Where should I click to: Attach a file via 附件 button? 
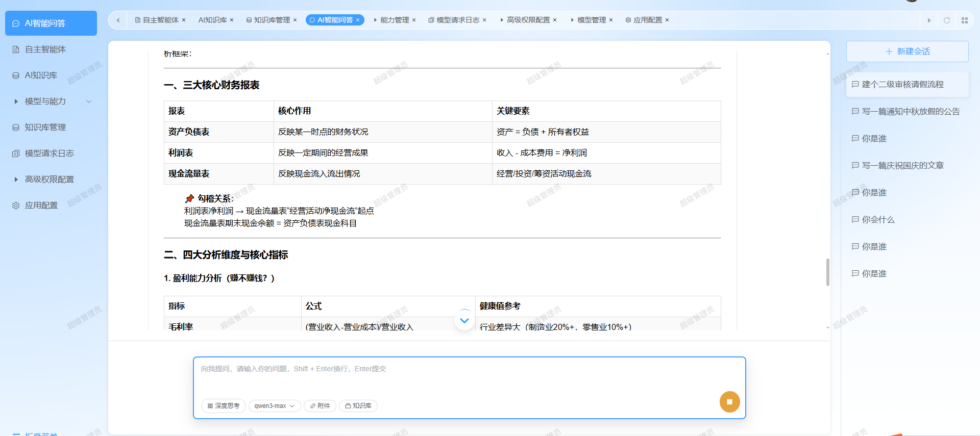click(320, 406)
